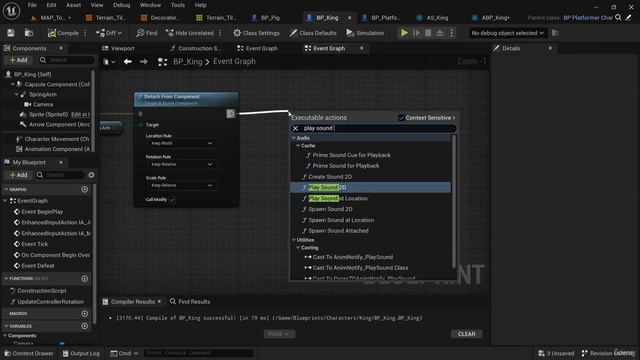
Task: Add new function with plus icon
Action: [84, 278]
